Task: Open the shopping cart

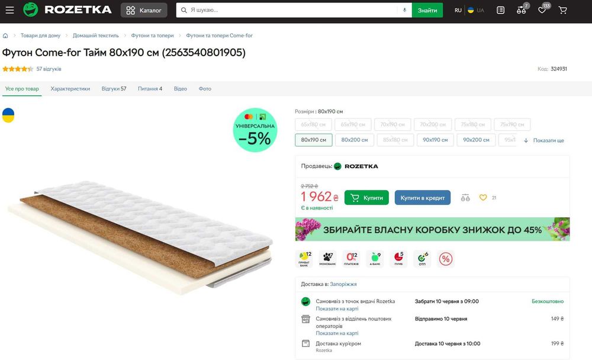Action: [562, 10]
